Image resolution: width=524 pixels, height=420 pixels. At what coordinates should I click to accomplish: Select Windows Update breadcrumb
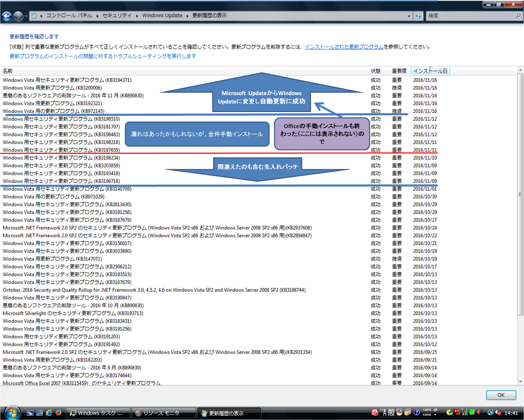tap(162, 15)
